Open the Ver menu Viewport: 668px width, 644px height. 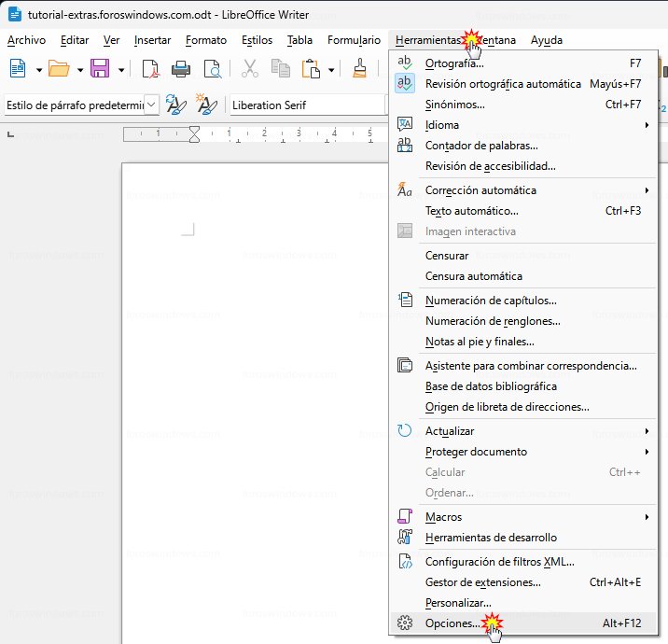(x=111, y=40)
